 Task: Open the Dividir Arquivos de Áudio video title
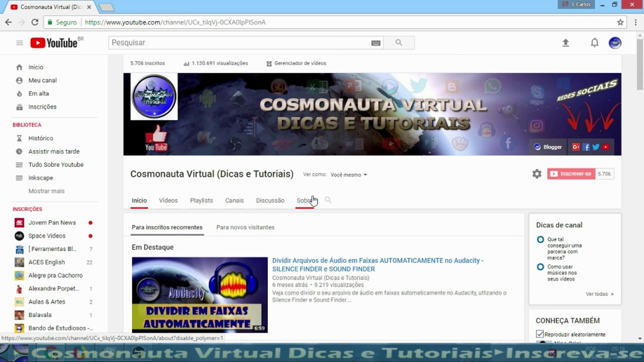coord(378,264)
